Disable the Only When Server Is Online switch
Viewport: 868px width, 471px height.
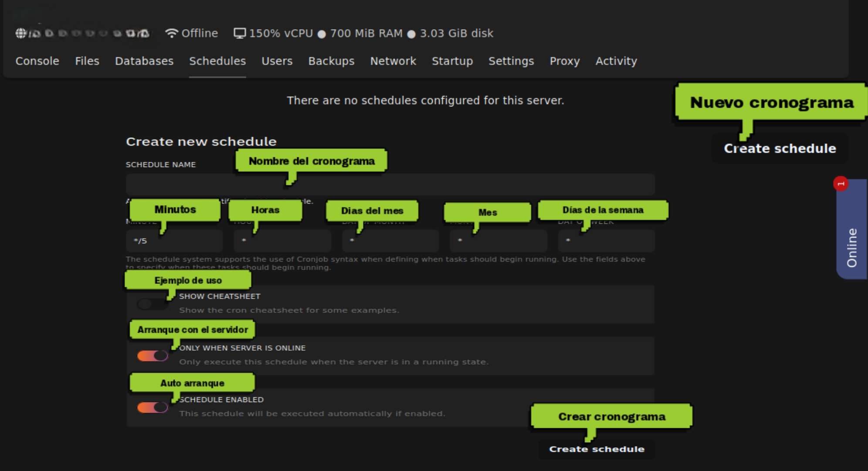153,355
